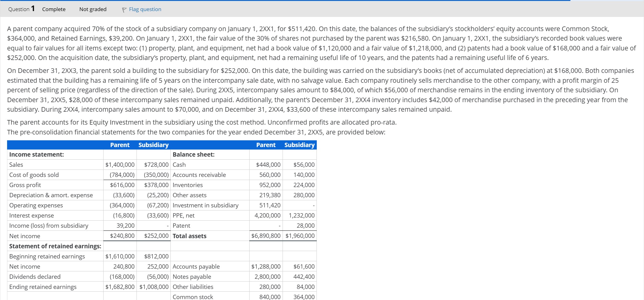The image size is (644, 300).
Task: Select the subsidiary total assets "$1,960,000"
Action: pos(300,236)
